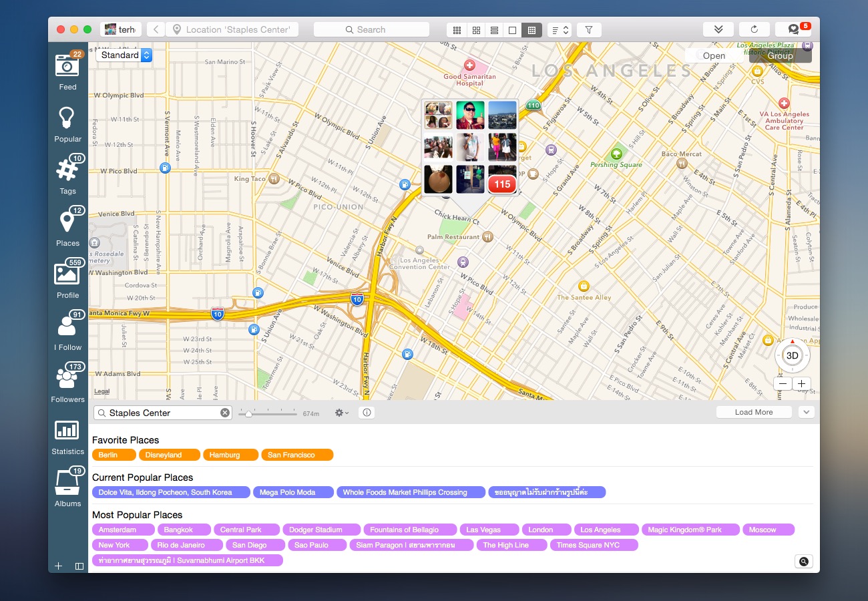Image resolution: width=868 pixels, height=601 pixels.
Task: Click the plus icon at sidebar bottom
Action: (x=58, y=566)
